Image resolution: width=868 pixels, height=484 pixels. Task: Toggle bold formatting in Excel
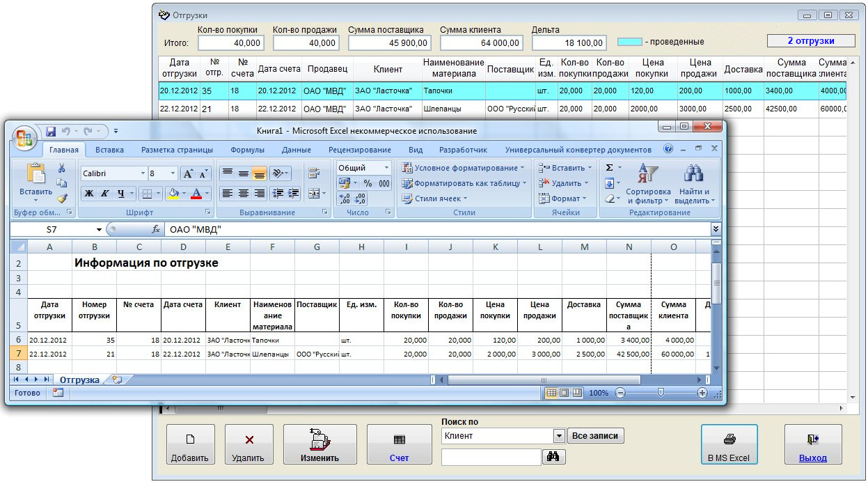click(89, 194)
